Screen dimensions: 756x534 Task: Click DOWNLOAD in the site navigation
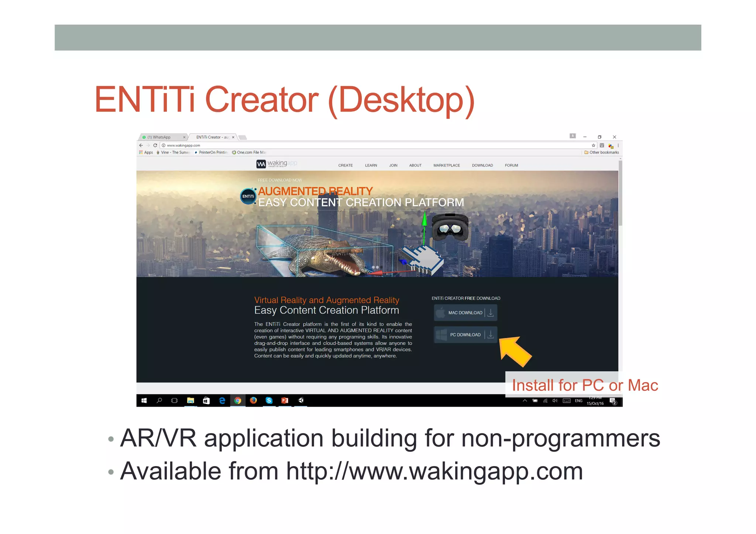tap(482, 165)
